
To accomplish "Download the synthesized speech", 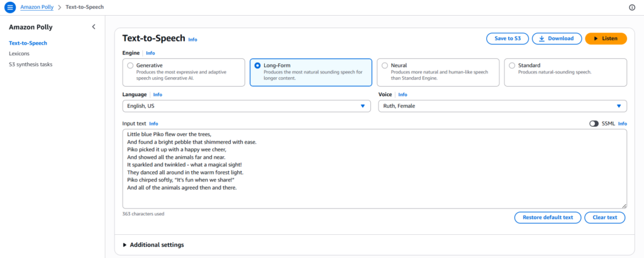I will (x=556, y=38).
